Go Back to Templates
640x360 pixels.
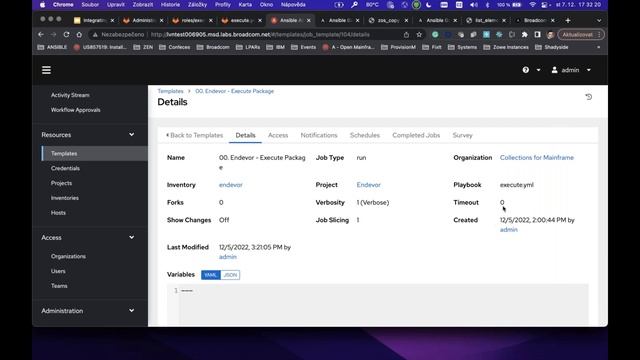coord(195,135)
